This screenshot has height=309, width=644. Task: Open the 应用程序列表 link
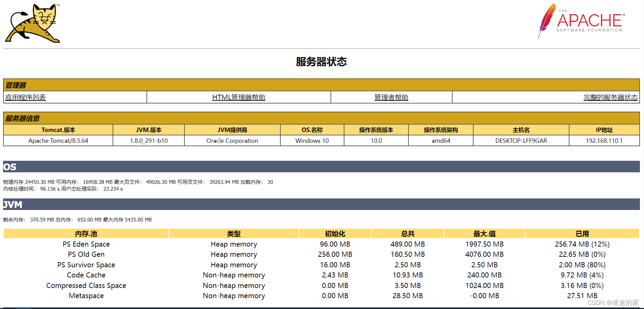(25, 97)
